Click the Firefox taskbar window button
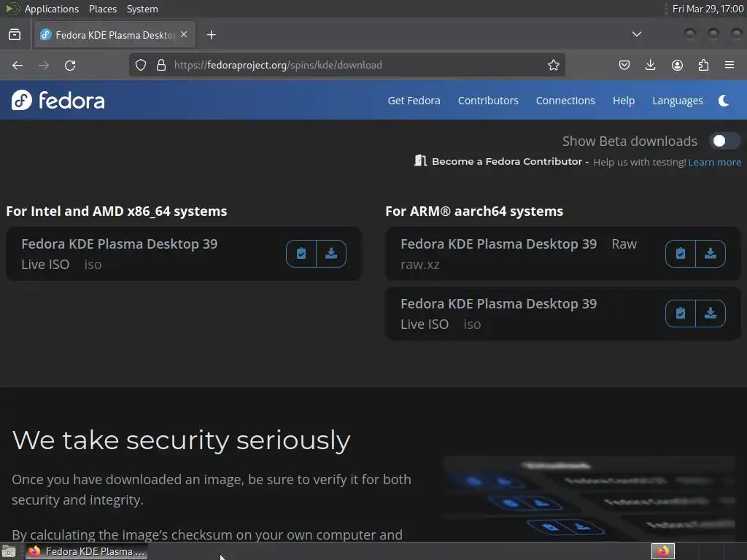The image size is (747, 560). click(x=86, y=551)
